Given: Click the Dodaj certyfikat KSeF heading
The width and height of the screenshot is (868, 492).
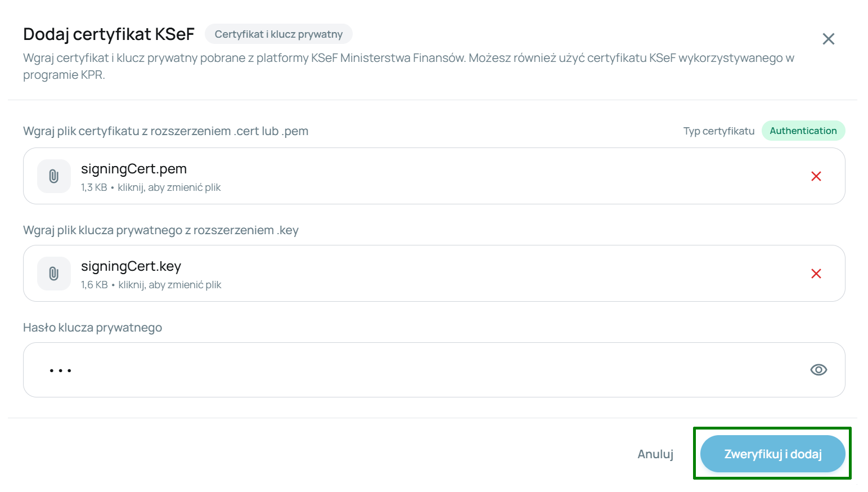Looking at the screenshot, I should point(109,34).
